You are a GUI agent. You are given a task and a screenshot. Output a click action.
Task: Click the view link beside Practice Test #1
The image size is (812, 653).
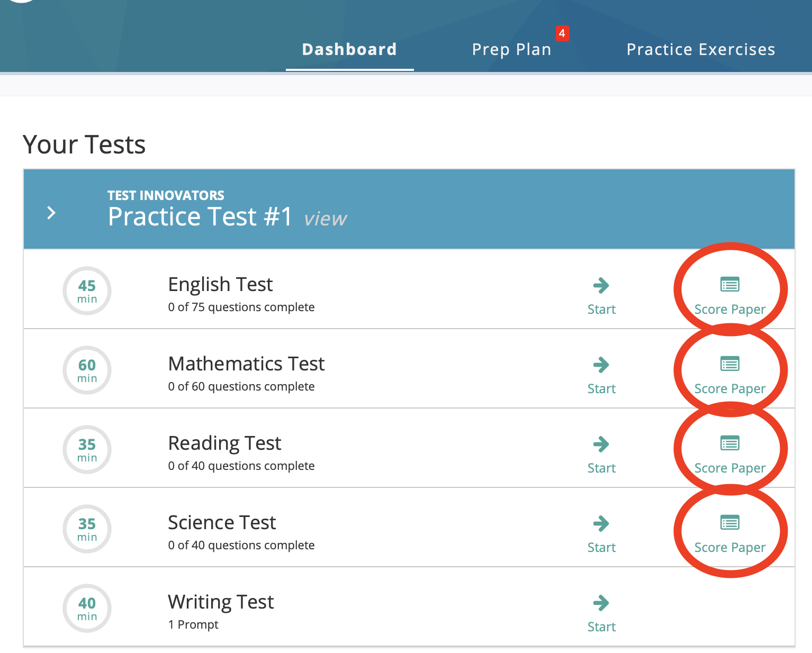pyautogui.click(x=325, y=219)
